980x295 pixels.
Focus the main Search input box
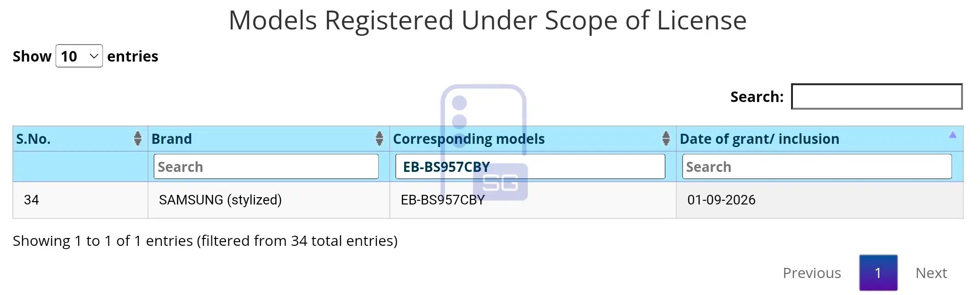click(877, 96)
